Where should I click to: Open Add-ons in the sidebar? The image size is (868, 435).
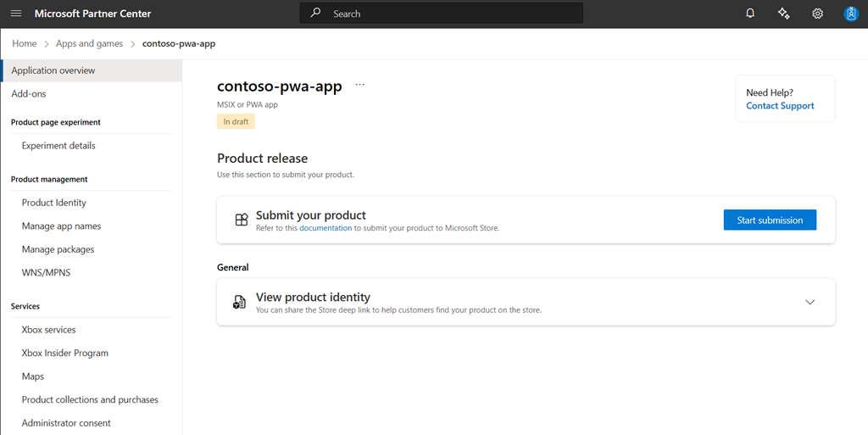pyautogui.click(x=29, y=94)
